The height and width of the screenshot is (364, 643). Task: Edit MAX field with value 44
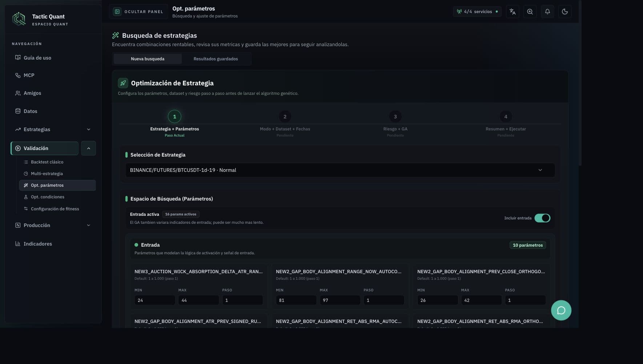click(x=198, y=300)
